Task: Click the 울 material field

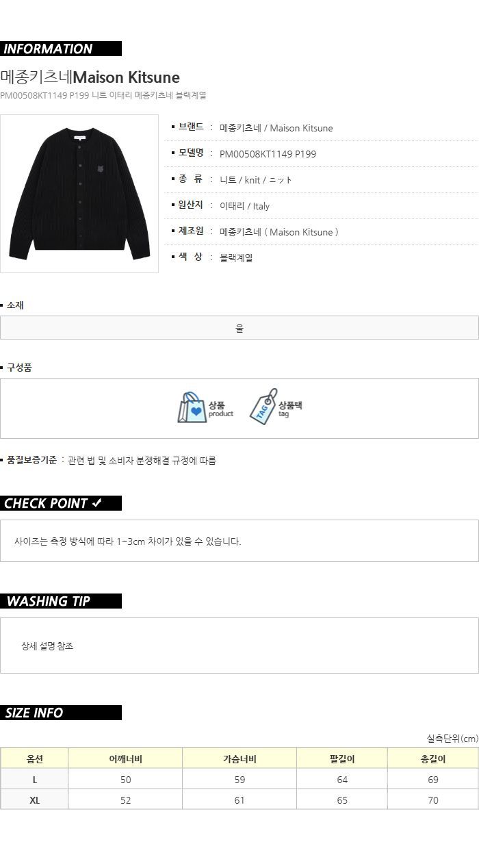Action: coord(239,328)
